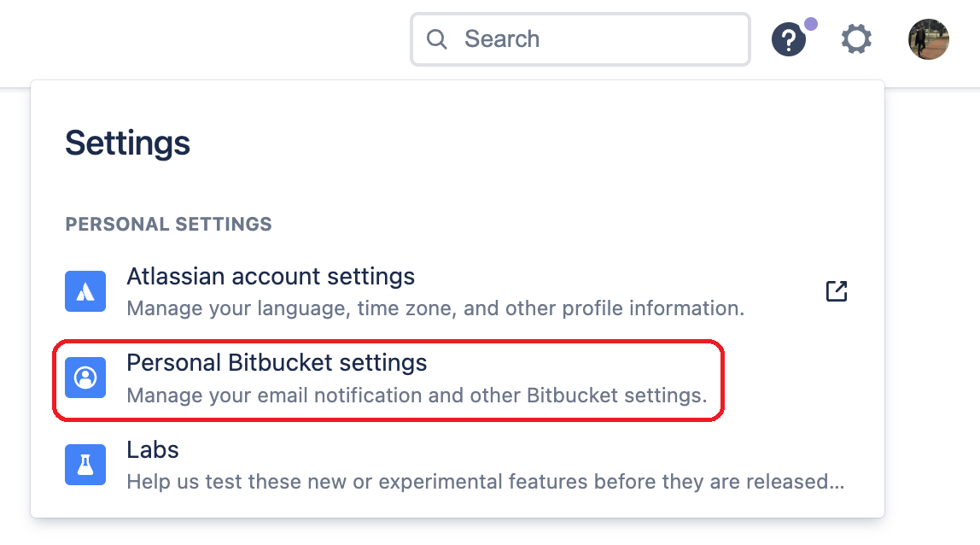Screen dimensions: 980x545
Task: Select the Personal Bitbucket settings avatar icon
Action: [x=85, y=378]
